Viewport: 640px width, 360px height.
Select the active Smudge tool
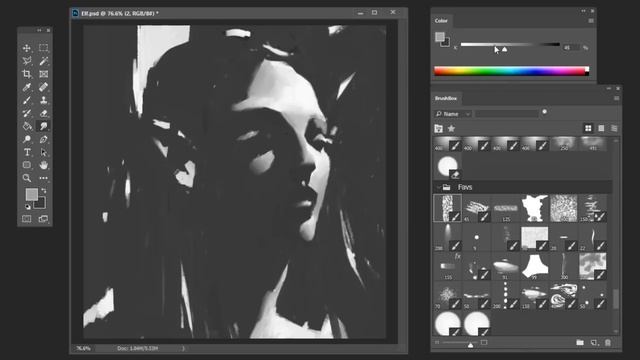click(x=43, y=126)
